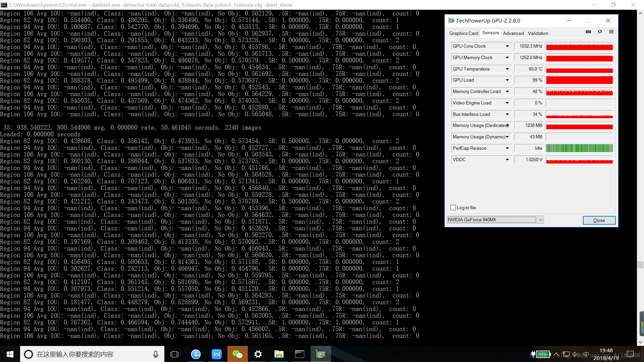
Task: Click the date and time display
Action: click(606, 354)
